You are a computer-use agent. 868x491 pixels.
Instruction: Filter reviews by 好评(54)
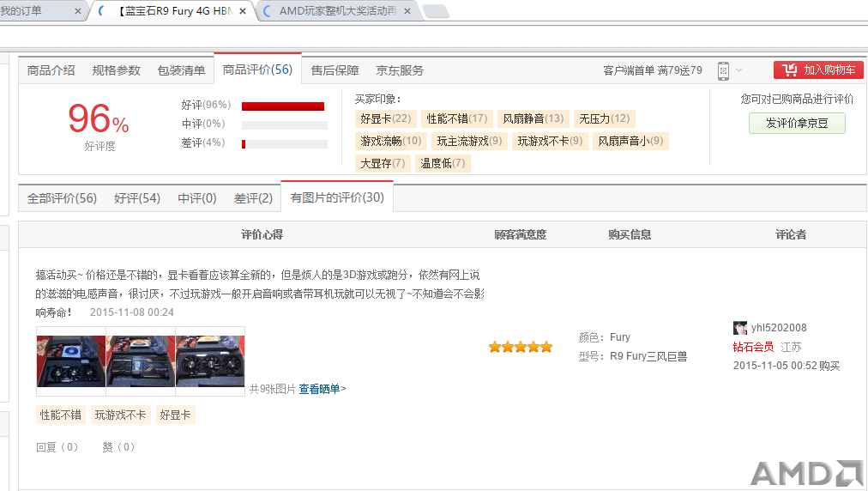tap(137, 197)
